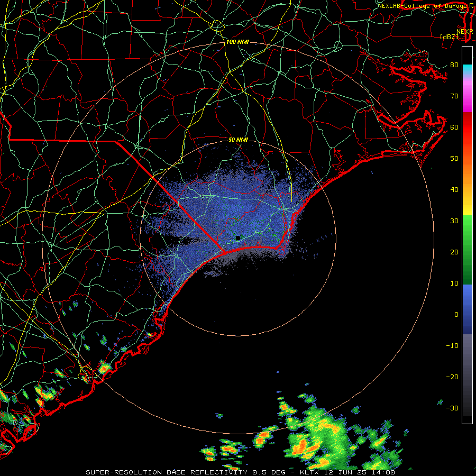
Task: Click the 80 value on the dBZ scale
Action: 454,65
